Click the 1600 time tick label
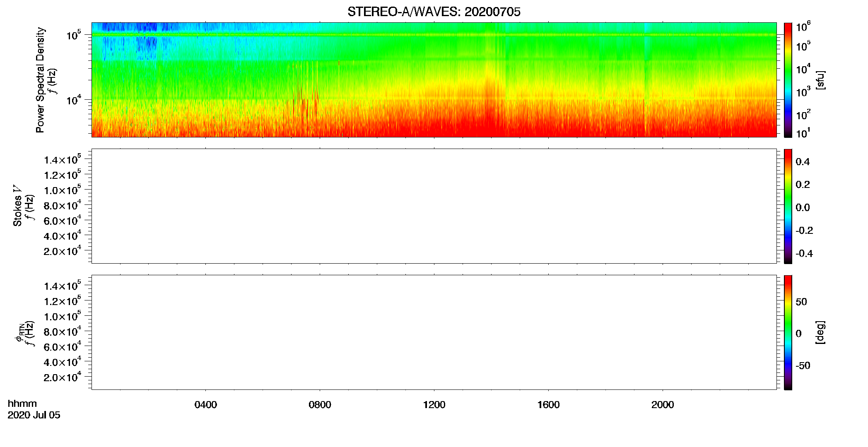 pyautogui.click(x=548, y=405)
